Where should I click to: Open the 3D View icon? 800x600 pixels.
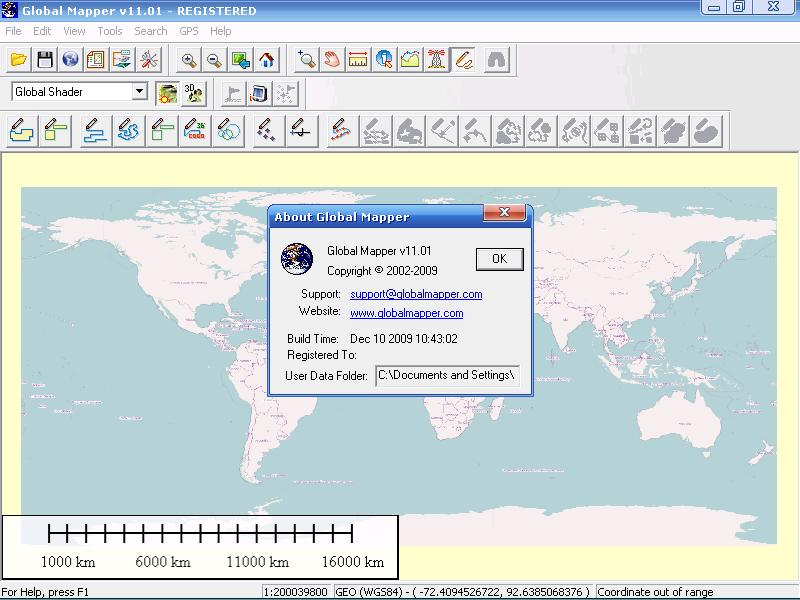point(194,93)
